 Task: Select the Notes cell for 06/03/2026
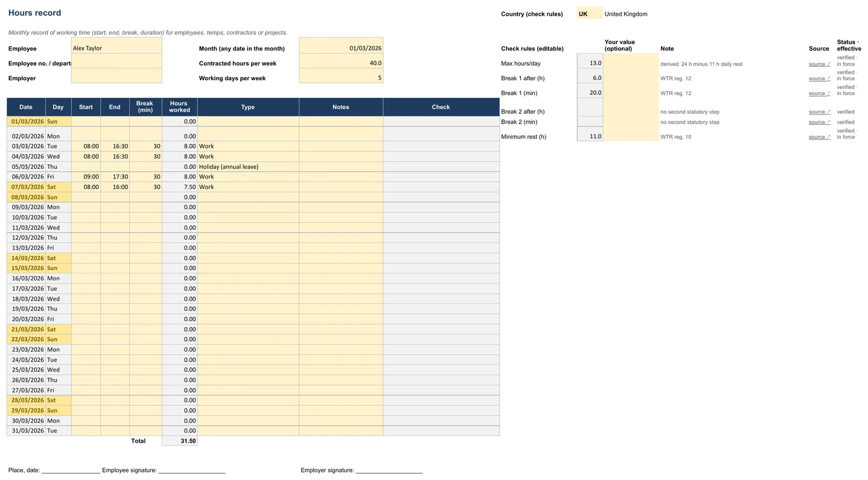pyautogui.click(x=341, y=177)
